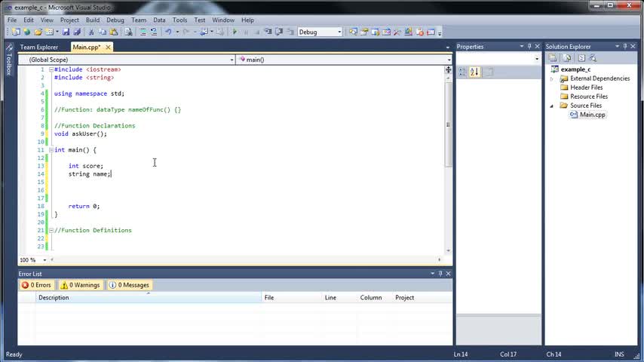Screen dimensions: 644x362
Task: Collapse the #include outlining region
Action: [x=51, y=70]
